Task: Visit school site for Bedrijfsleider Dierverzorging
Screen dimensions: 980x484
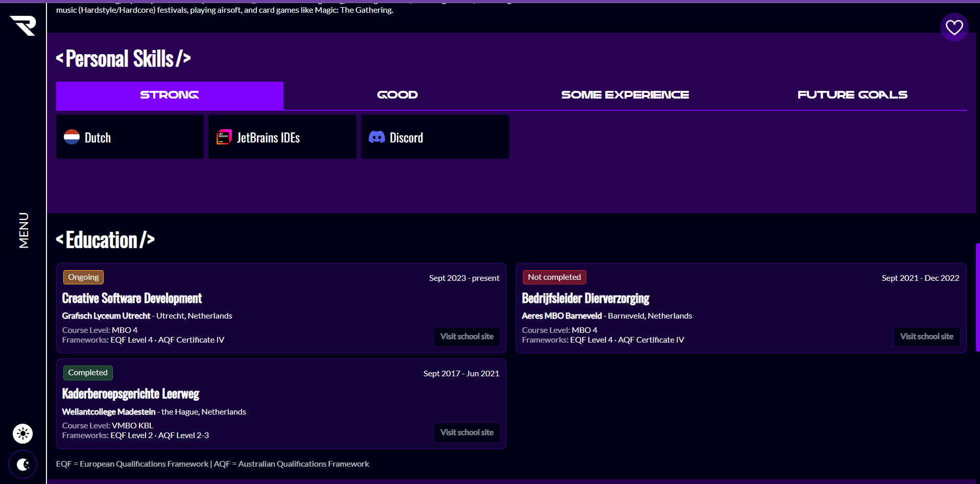Action: click(926, 337)
